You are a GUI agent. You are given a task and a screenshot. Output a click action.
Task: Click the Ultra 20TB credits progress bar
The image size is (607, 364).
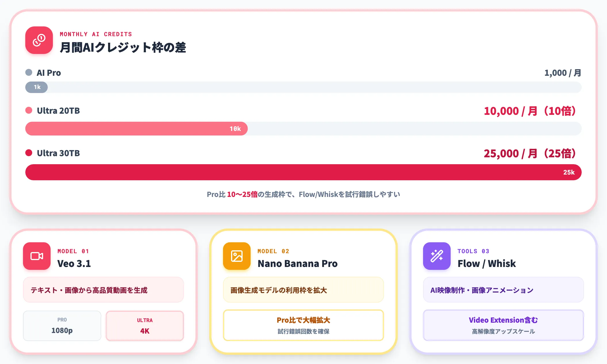click(x=303, y=129)
